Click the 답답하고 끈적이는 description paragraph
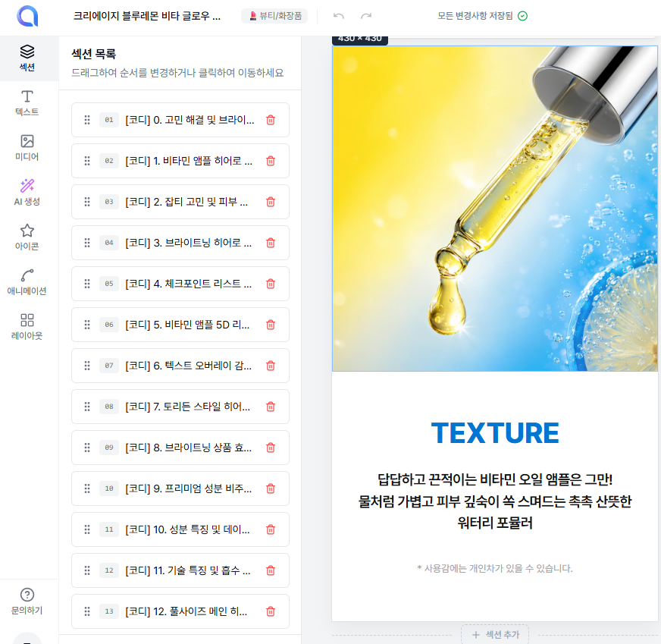 (x=495, y=501)
